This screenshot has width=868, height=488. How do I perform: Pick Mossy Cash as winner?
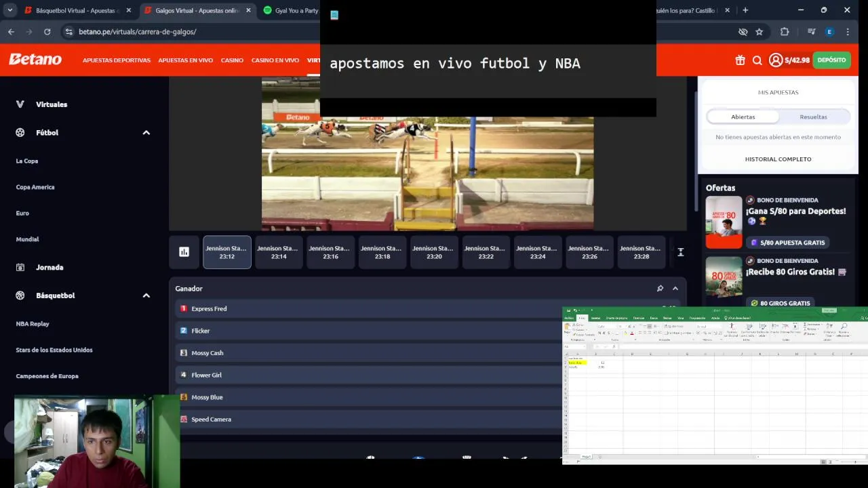[369, 353]
